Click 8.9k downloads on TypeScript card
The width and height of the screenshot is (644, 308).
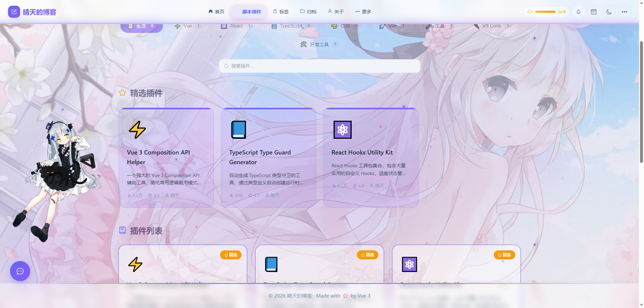click(x=236, y=195)
